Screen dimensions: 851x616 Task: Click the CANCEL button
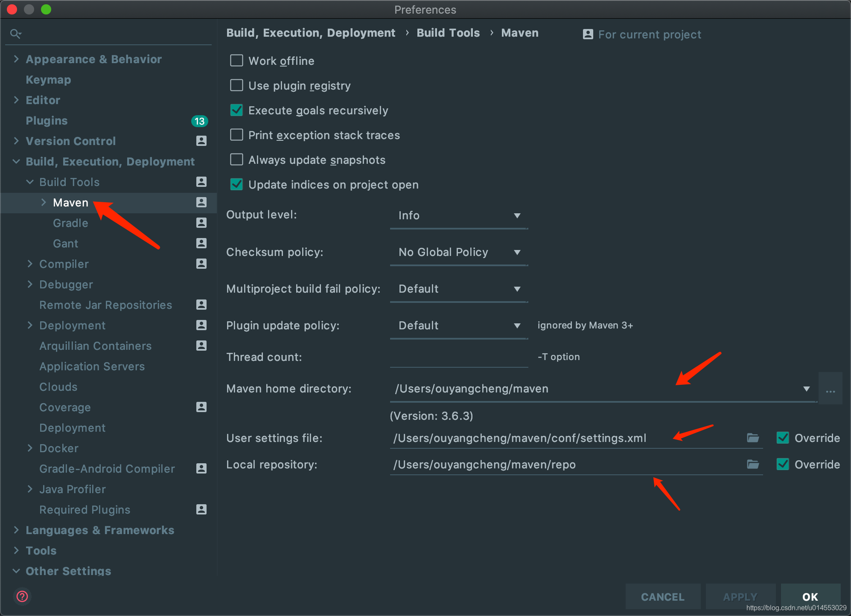(x=662, y=597)
